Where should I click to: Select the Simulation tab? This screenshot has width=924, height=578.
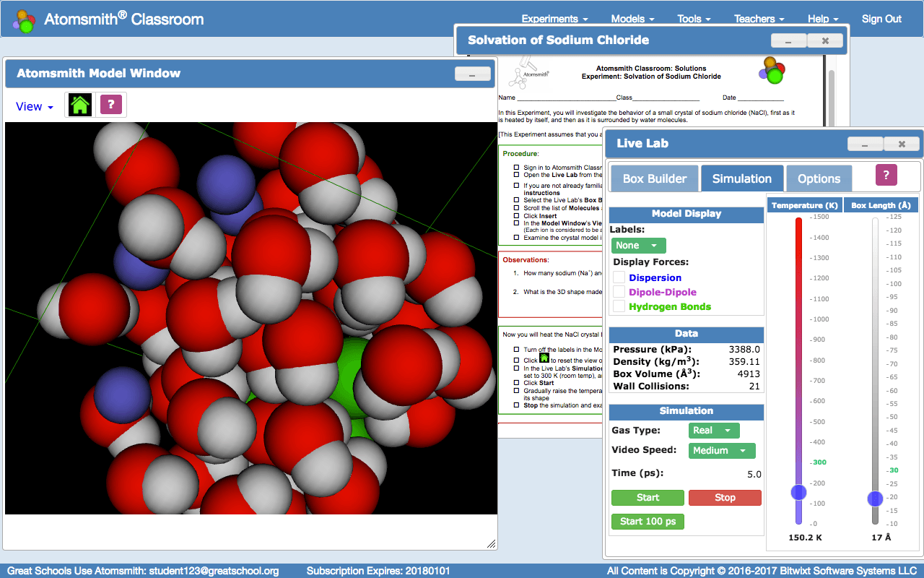[x=742, y=178]
